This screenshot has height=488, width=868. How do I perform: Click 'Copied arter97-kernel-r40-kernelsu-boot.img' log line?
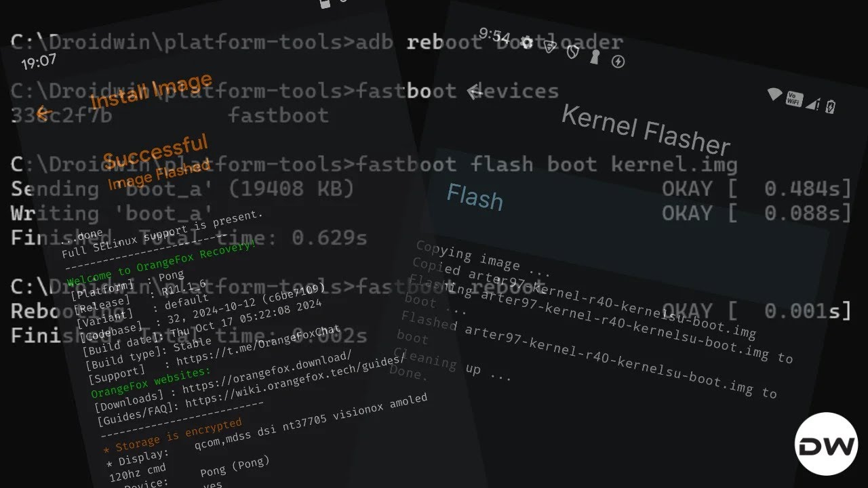(584, 297)
